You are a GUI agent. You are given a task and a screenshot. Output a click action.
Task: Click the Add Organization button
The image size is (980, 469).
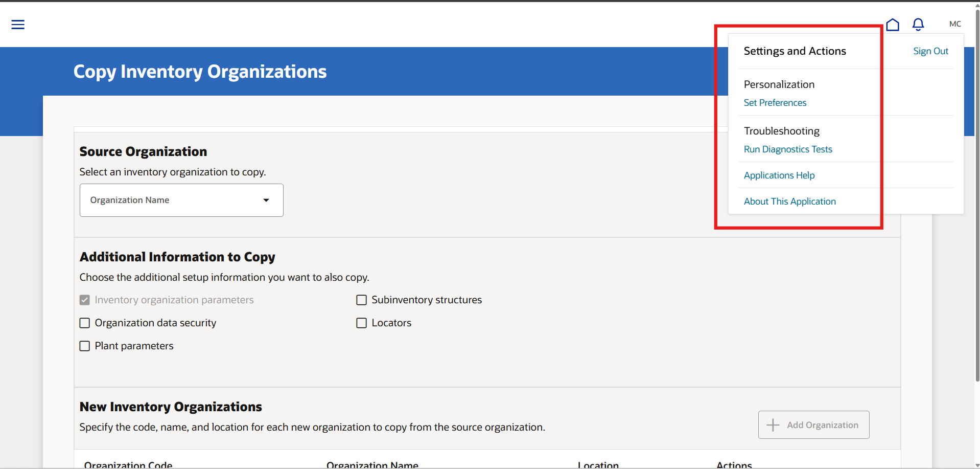click(813, 425)
